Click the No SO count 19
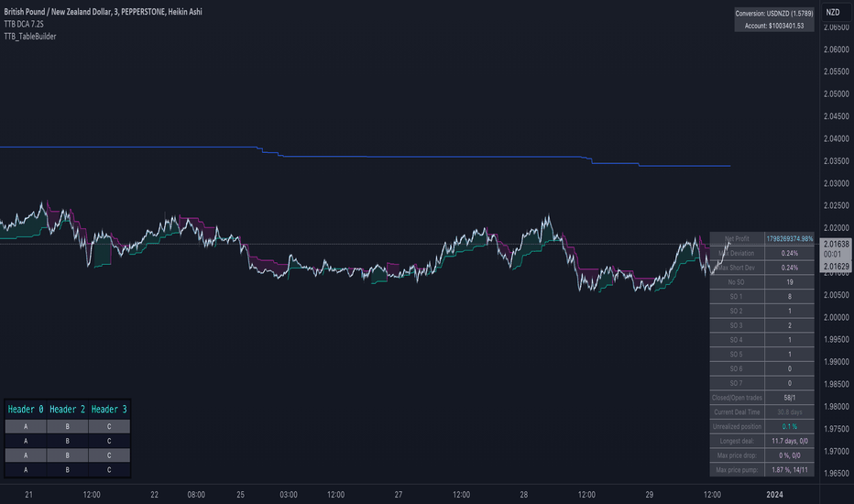 tap(789, 282)
